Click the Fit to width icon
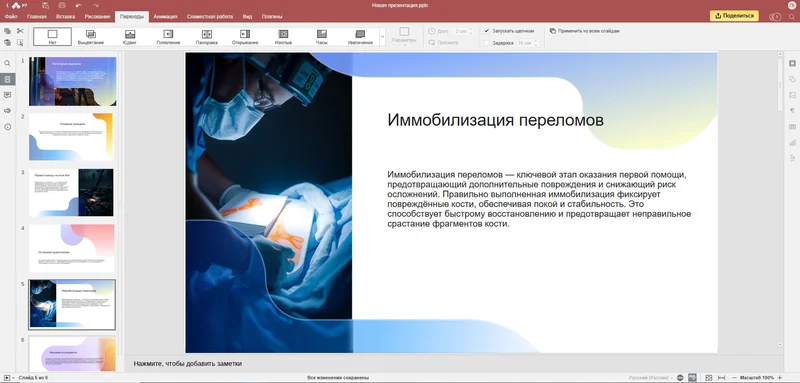Image resolution: width=800 pixels, height=383 pixels. point(721,378)
